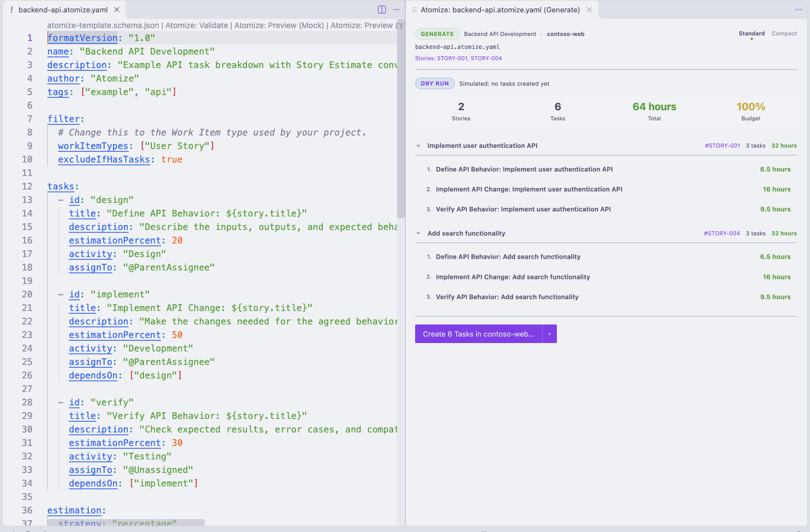Click the #STORY-001 link

(722, 146)
